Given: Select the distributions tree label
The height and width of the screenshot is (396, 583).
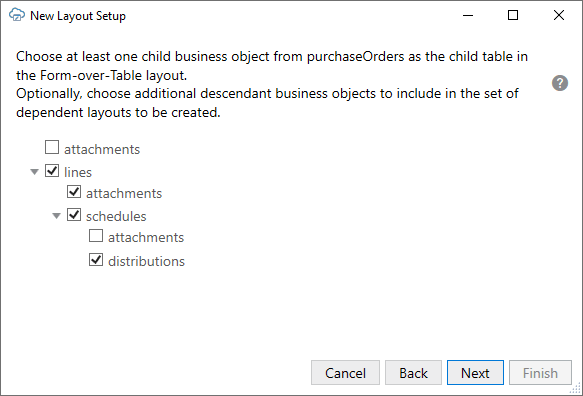Looking at the screenshot, I should click(146, 261).
